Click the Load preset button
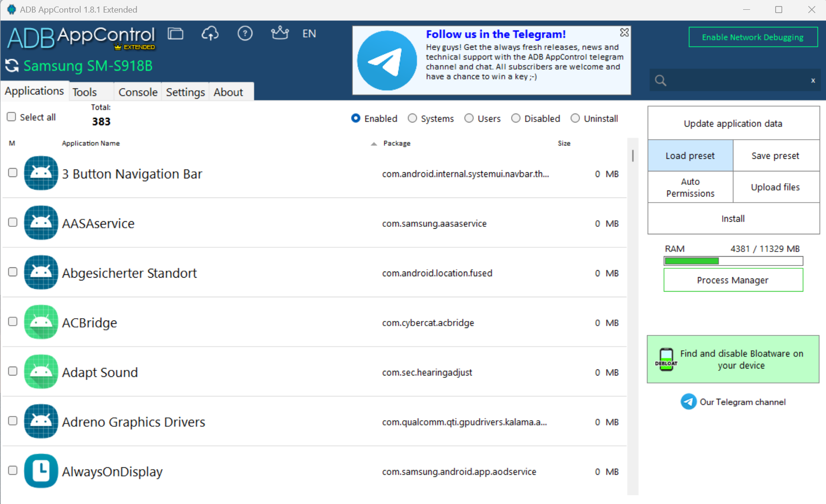The image size is (826, 504). click(690, 156)
